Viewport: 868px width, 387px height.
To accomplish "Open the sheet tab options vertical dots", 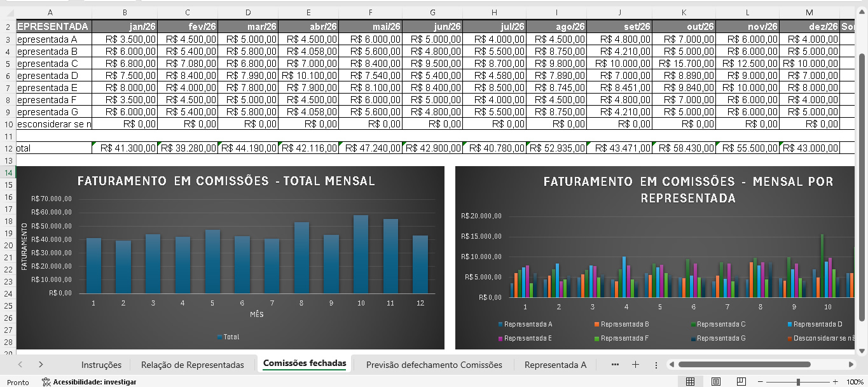I will (x=656, y=365).
